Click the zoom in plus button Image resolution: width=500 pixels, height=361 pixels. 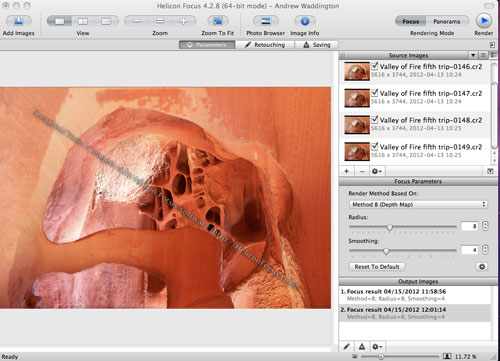coord(183,21)
